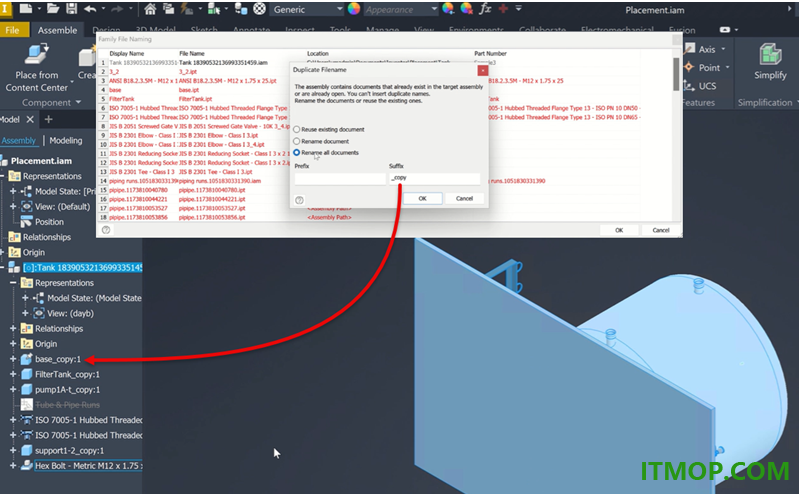Click OK in Duplicate Filename dialog

[x=422, y=198]
